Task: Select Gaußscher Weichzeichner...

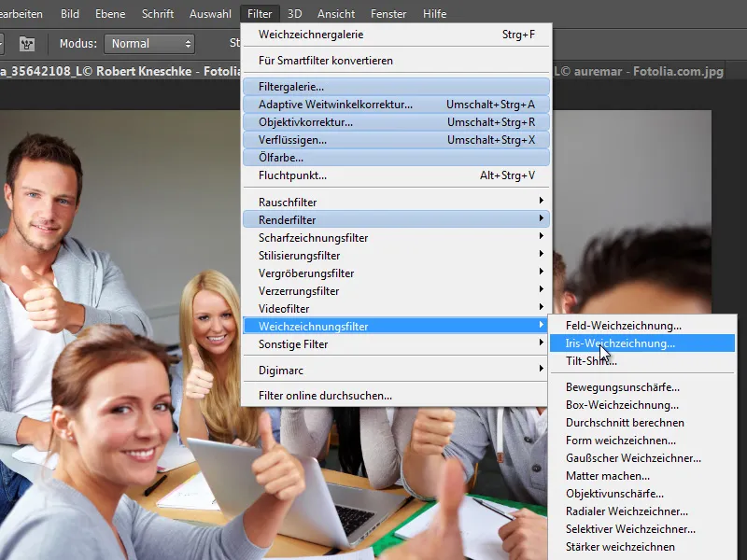Action: [x=642, y=458]
